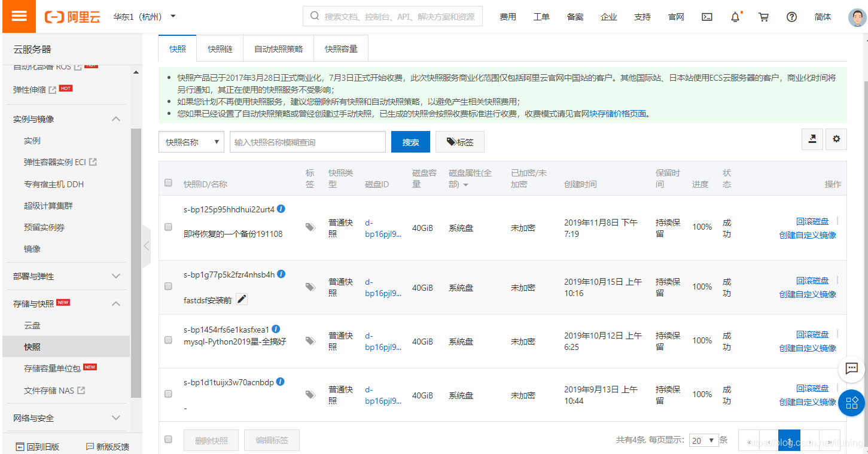The width and height of the screenshot is (868, 454).
Task: Switch to 快照链 tab
Action: pos(220,49)
